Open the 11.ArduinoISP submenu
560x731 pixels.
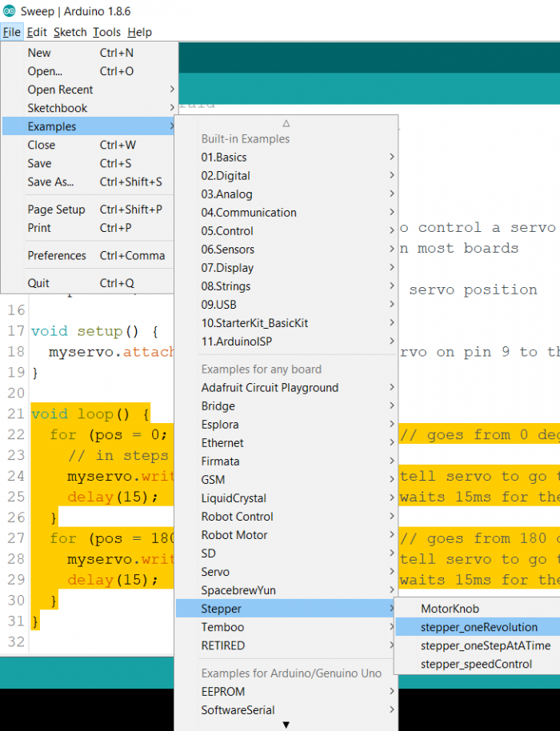[286, 342]
